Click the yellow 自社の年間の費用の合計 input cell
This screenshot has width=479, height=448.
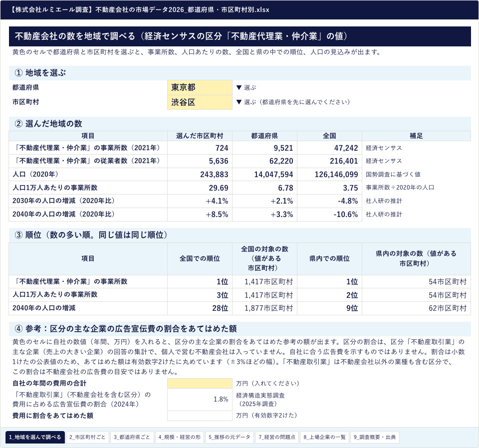200,383
